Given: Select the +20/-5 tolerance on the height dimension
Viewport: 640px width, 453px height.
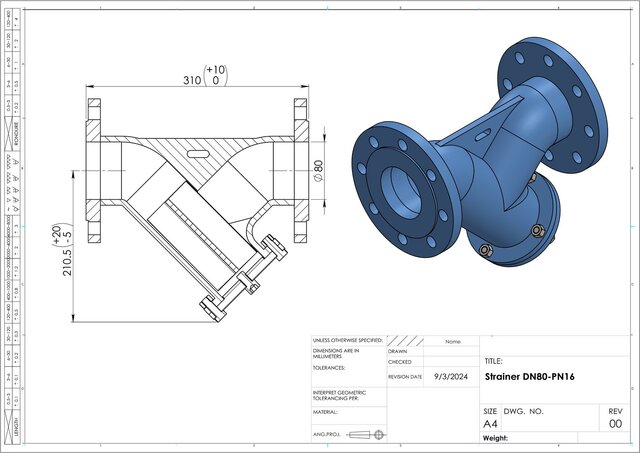Looking at the screenshot, I should tap(62, 232).
